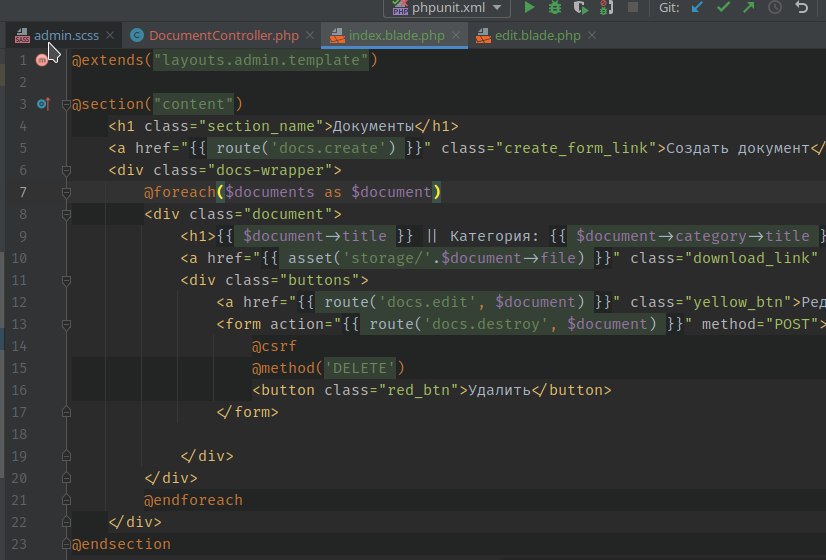The width and height of the screenshot is (826, 560).
Task: Fold the docs-wrapper div on line 6
Action: tap(66, 170)
